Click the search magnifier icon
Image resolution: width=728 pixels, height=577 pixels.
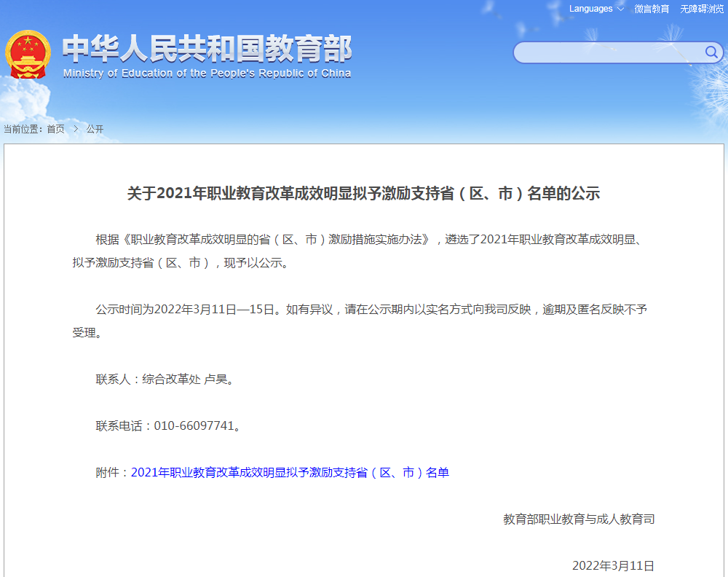(713, 52)
